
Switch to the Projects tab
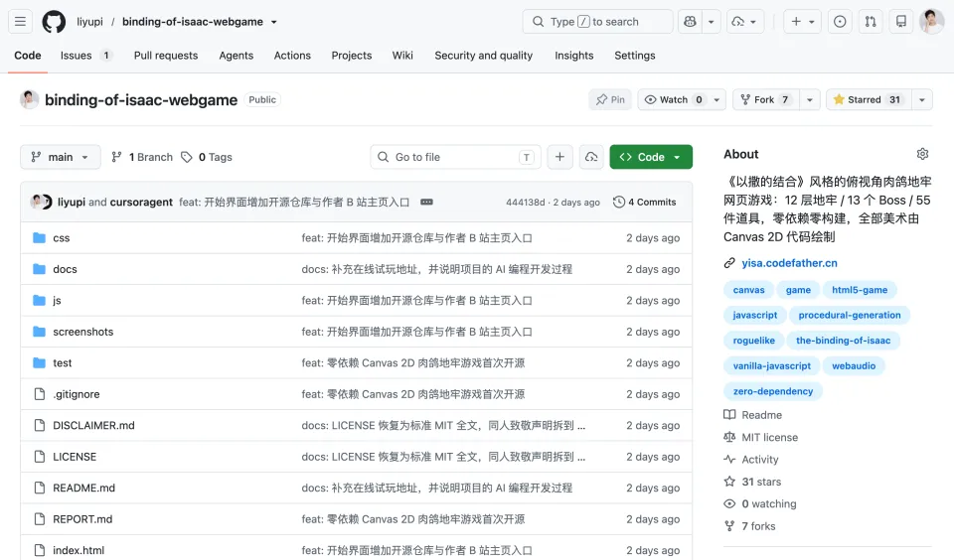352,56
